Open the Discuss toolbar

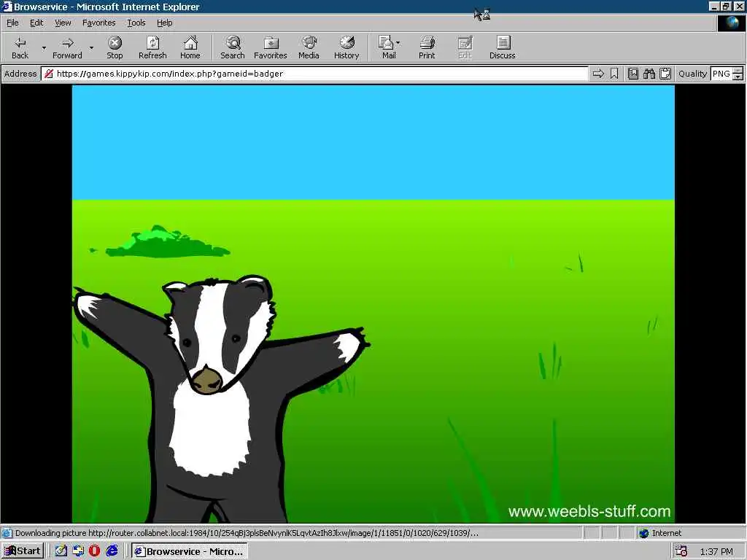coord(502,47)
